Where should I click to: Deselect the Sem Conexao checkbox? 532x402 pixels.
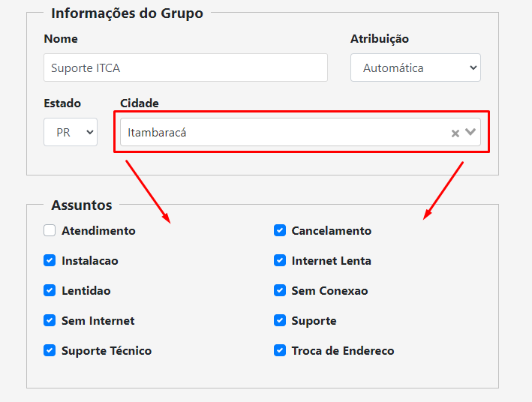[x=280, y=290]
